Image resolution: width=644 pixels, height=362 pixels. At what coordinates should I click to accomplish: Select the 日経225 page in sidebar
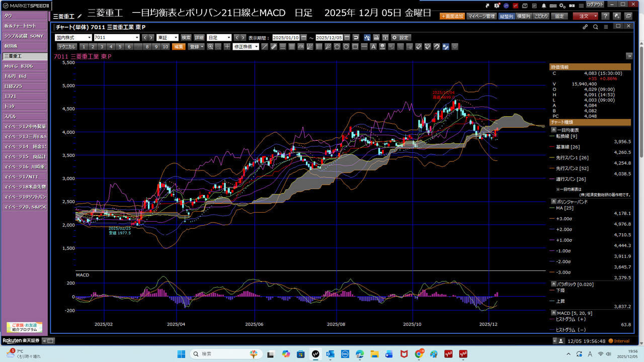24,86
